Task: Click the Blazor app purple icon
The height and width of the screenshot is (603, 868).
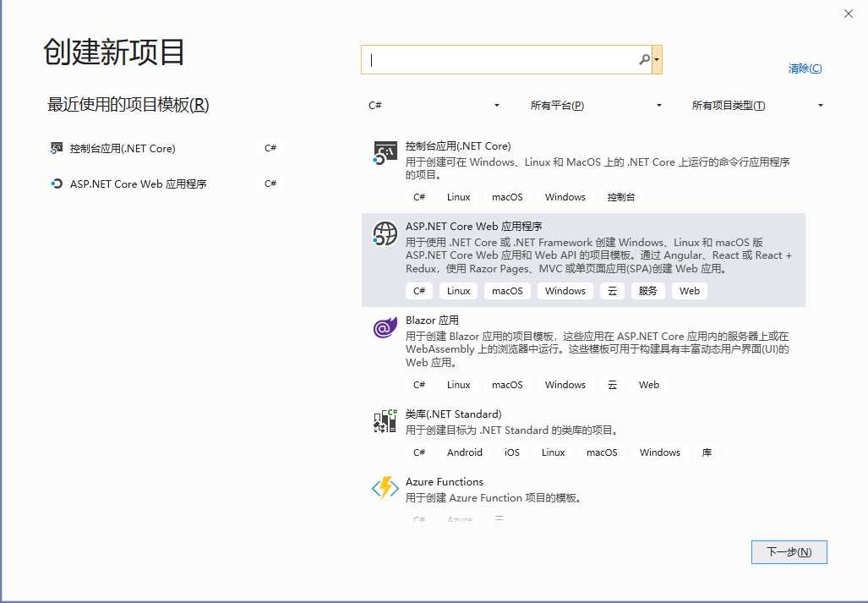Action: [x=385, y=326]
